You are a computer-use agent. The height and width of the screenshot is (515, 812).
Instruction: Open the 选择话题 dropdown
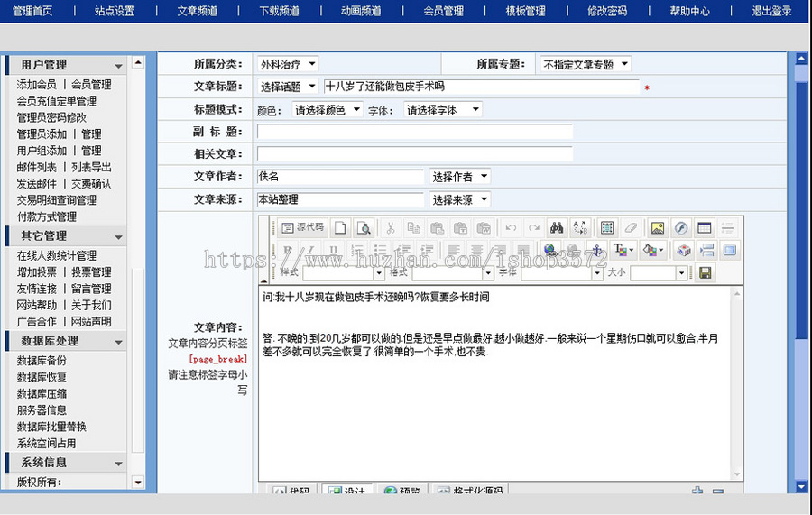click(x=288, y=87)
